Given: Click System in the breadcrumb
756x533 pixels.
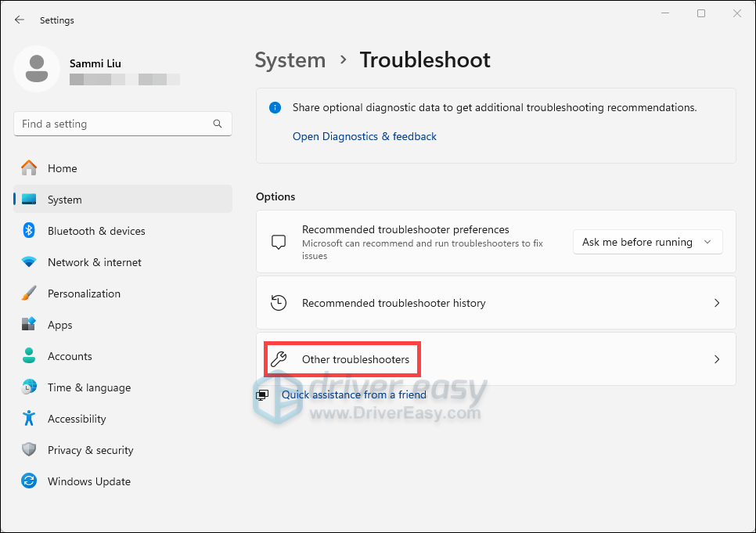Looking at the screenshot, I should tap(290, 60).
